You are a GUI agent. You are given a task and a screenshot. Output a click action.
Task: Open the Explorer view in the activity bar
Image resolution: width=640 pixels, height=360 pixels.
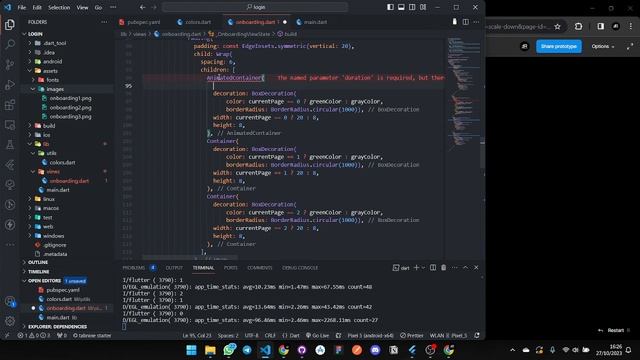point(10,24)
